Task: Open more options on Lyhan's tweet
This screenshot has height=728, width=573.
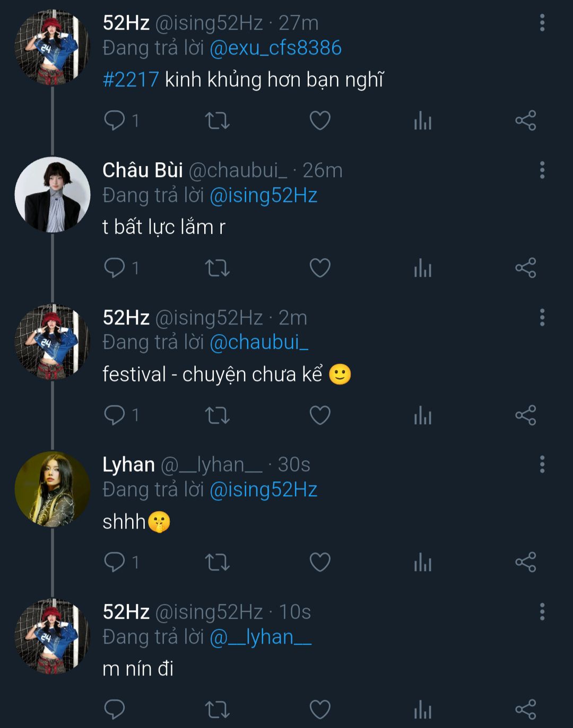Action: pyautogui.click(x=542, y=464)
